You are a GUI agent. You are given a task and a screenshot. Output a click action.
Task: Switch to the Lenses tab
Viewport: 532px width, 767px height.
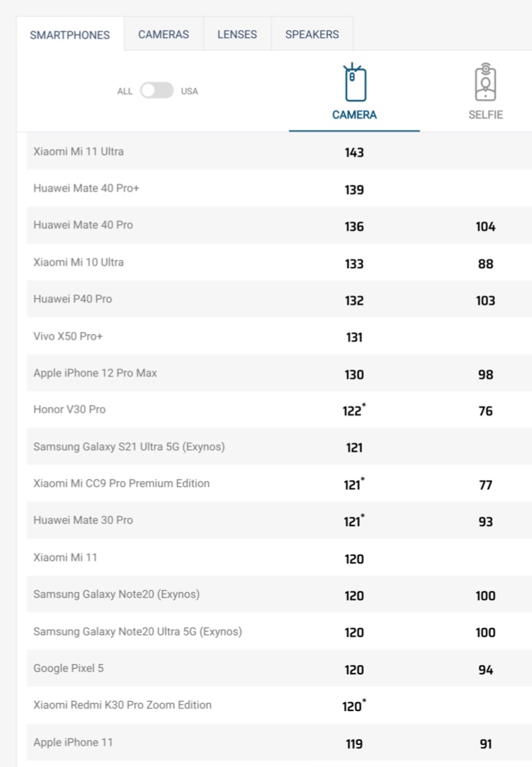pyautogui.click(x=237, y=35)
